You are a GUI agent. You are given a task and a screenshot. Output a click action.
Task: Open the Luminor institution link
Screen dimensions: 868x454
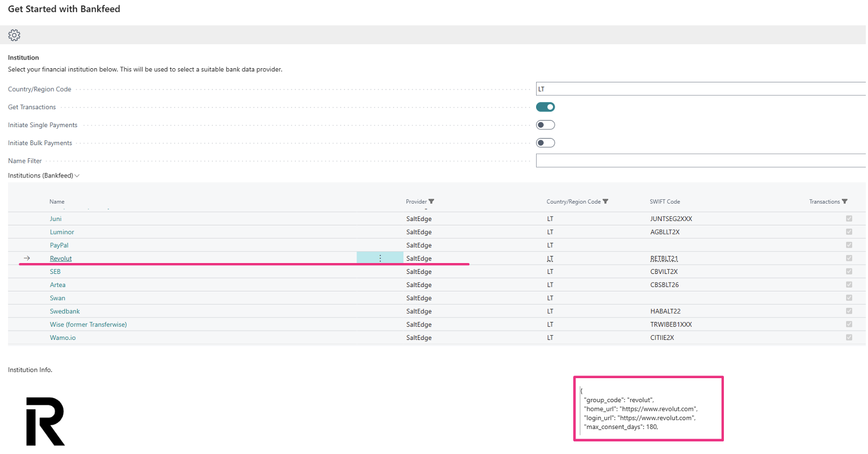coord(62,232)
